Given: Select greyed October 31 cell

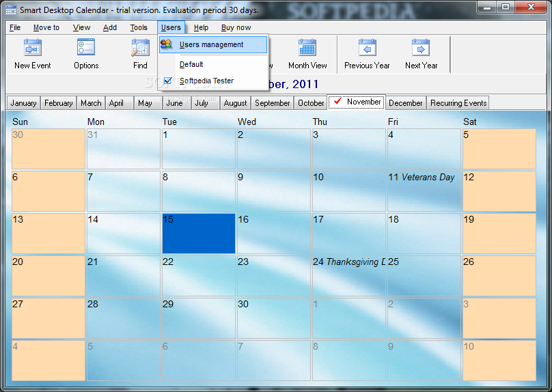Looking at the screenshot, I should pyautogui.click(x=124, y=149).
